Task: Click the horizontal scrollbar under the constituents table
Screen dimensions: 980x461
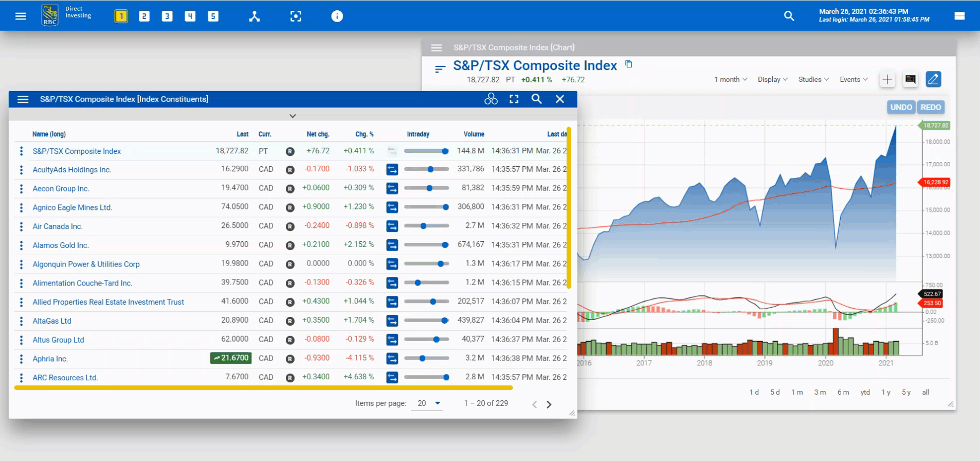Action: pyautogui.click(x=264, y=387)
